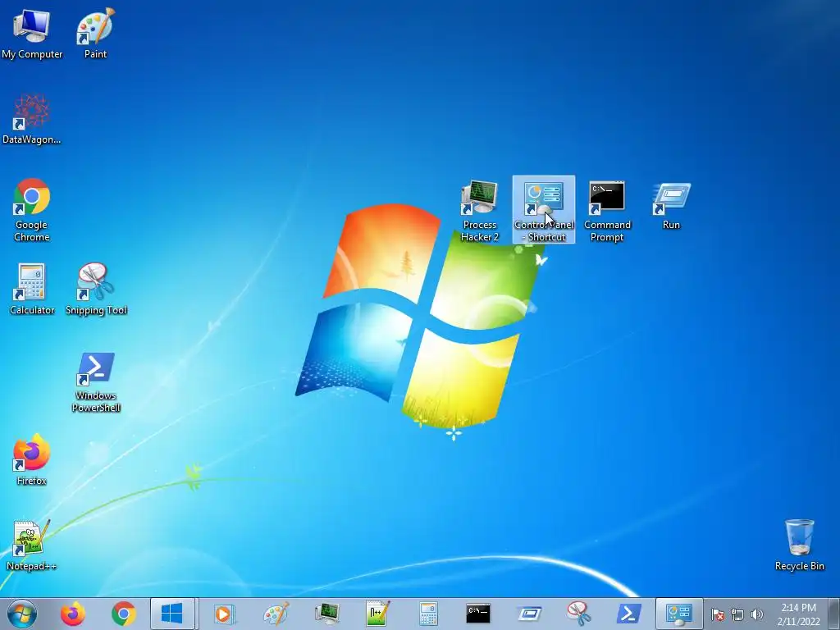Select the Run shortcut on the desktop
Screen dimensions: 840x630
coord(671,206)
